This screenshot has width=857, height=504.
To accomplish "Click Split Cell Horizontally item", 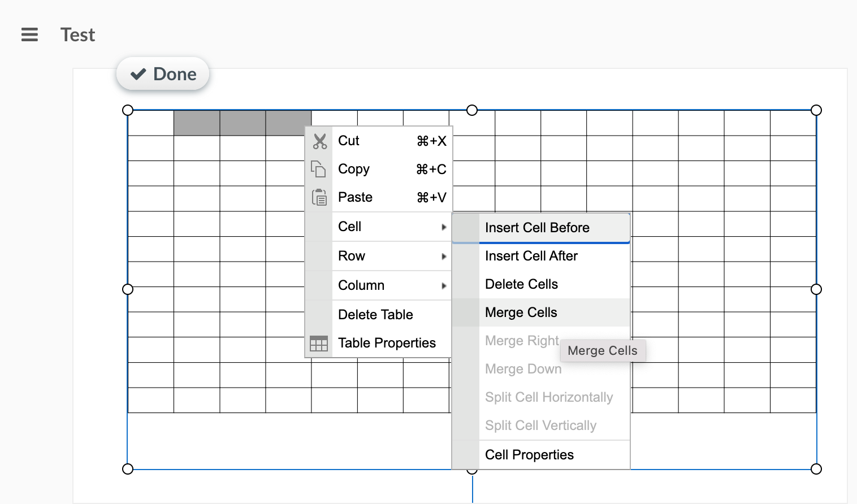I will (x=541, y=397).
